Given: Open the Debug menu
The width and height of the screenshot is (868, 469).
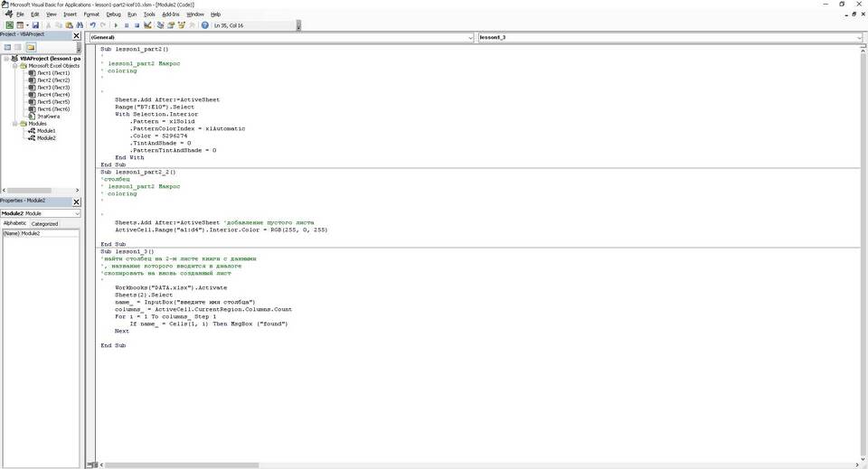Looking at the screenshot, I should coord(113,14).
